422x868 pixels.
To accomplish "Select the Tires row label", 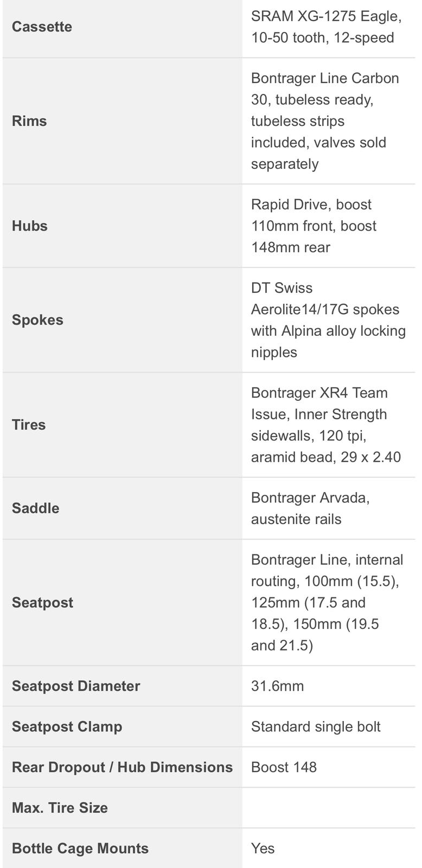I will [x=29, y=425].
